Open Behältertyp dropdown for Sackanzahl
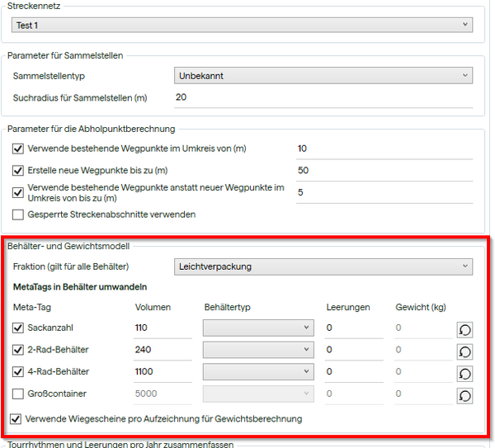 click(x=258, y=328)
